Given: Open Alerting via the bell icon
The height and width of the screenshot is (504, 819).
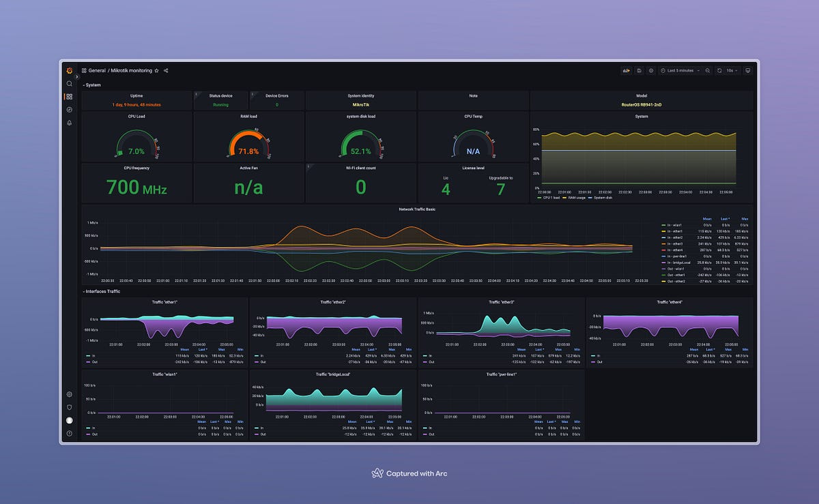Looking at the screenshot, I should 69,123.
